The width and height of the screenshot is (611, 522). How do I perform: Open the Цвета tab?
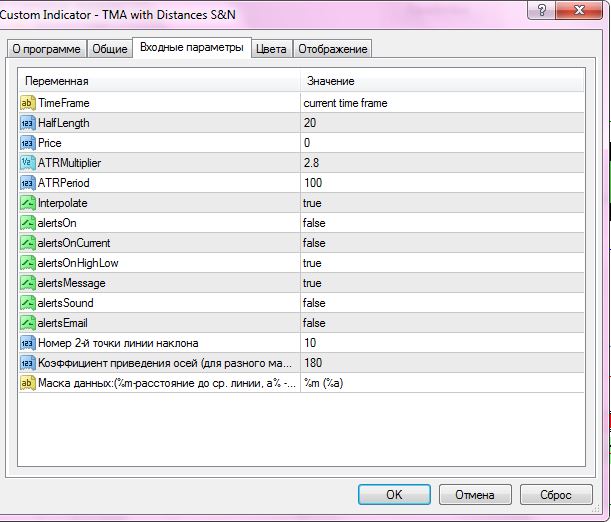[x=271, y=49]
